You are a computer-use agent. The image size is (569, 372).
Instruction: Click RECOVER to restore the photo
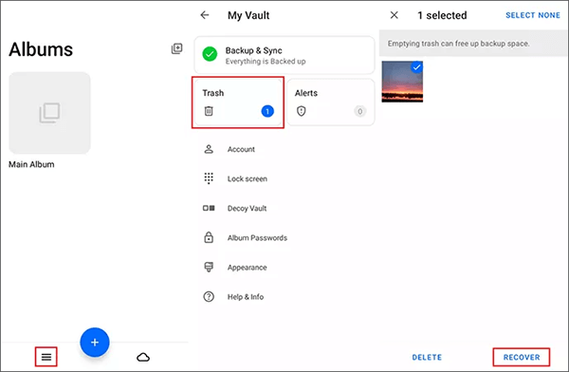point(521,357)
